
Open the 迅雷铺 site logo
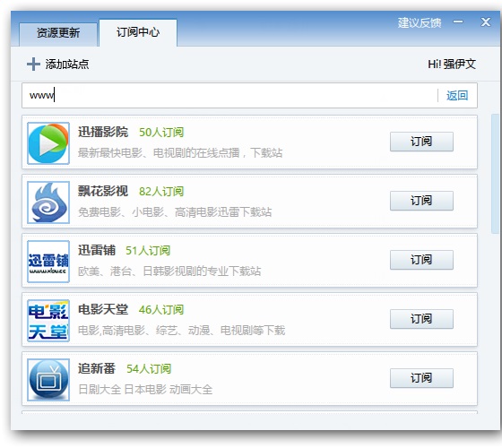pos(48,262)
